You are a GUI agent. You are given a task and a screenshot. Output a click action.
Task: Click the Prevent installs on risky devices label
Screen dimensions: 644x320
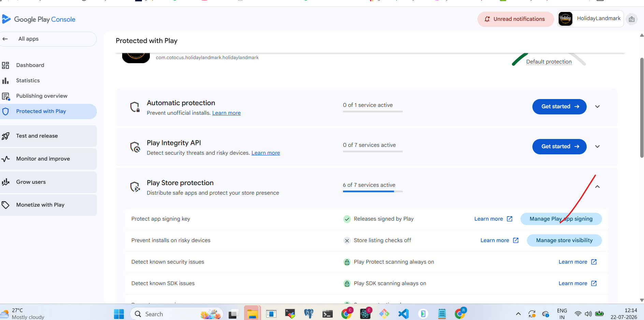pos(171,240)
